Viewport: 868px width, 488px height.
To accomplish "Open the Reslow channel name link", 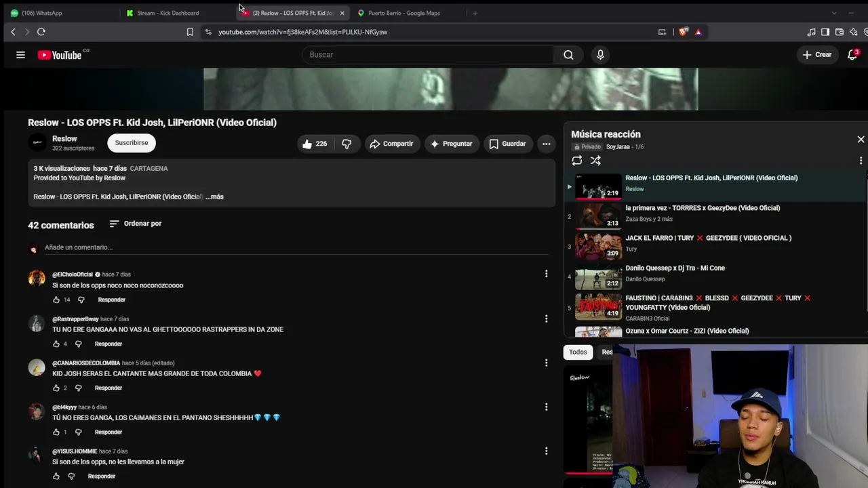I will click(64, 138).
